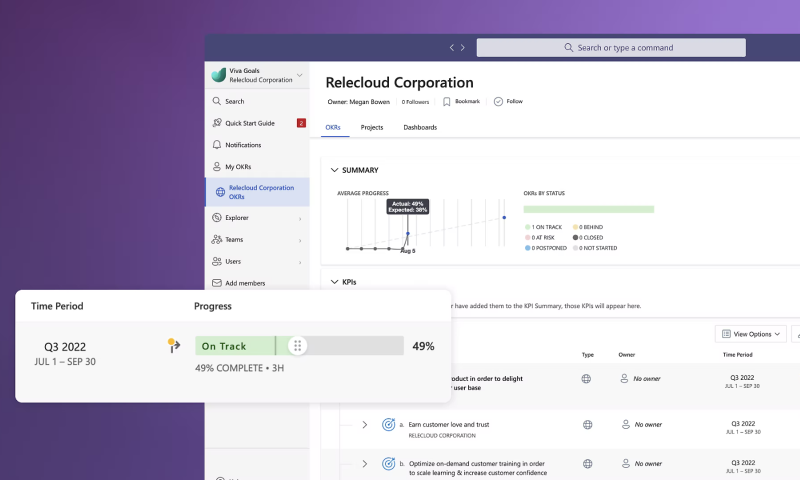Click the back arrow in the top bar

point(452,47)
